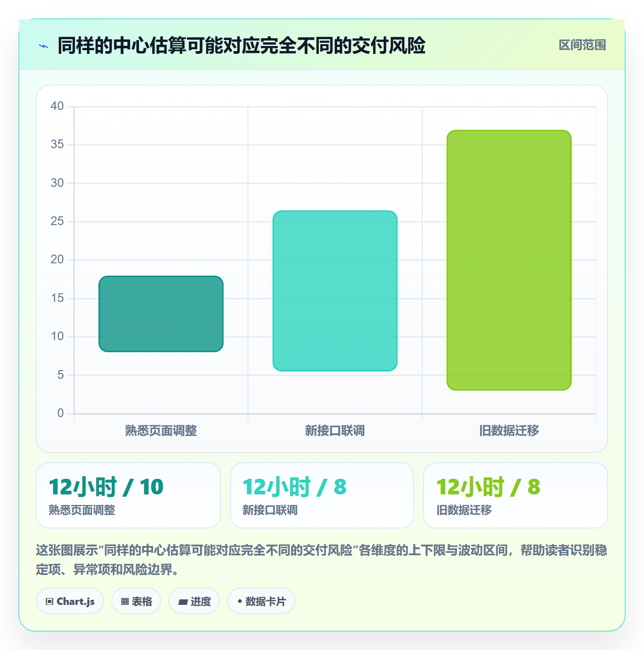Screen dimensions: 644x650
Task: Click the 表格 tag
Action: pos(136,601)
